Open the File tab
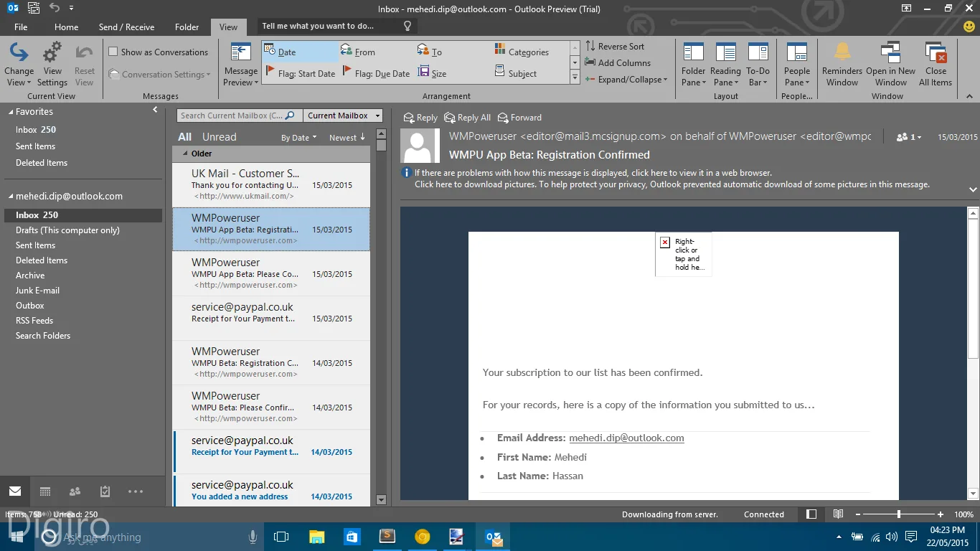This screenshot has width=980, height=551. click(21, 27)
